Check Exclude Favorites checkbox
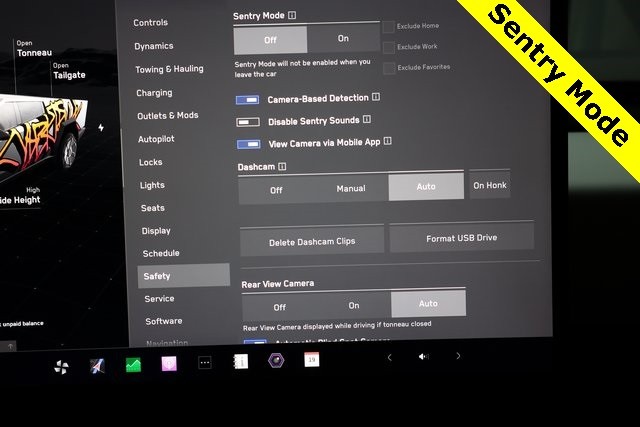Screen dimensions: 640x427 [389, 68]
